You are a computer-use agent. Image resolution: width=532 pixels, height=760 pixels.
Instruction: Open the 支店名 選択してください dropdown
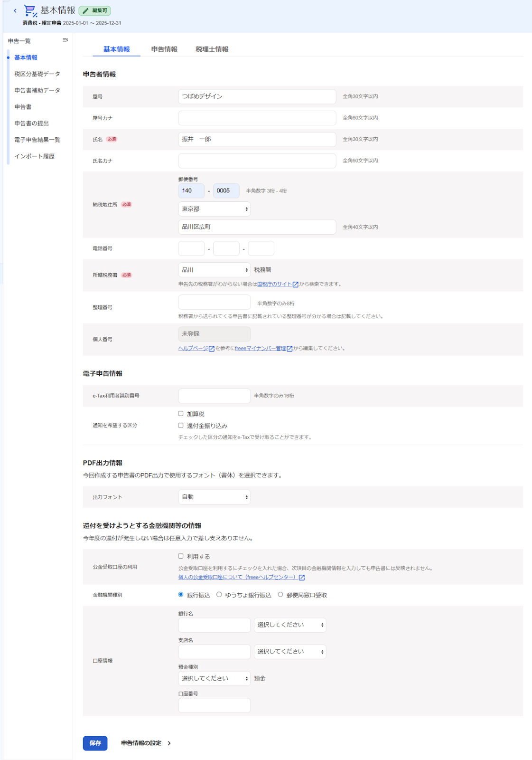(x=290, y=652)
